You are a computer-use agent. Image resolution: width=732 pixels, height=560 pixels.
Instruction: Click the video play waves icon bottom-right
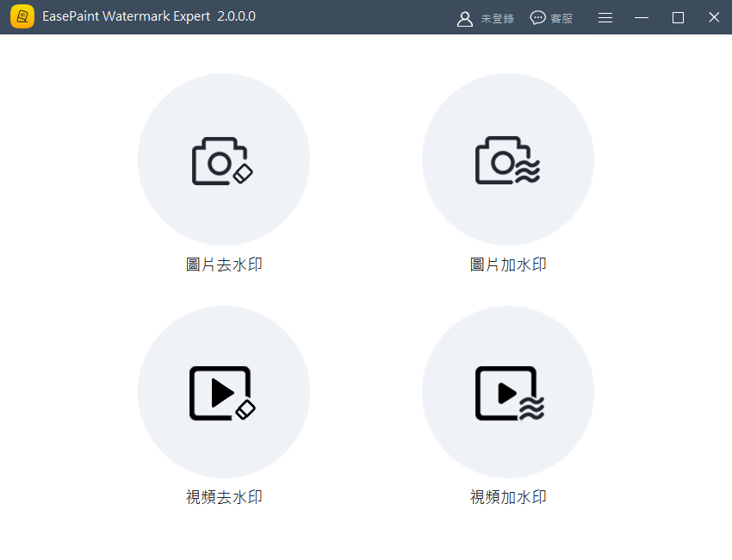pos(508,392)
